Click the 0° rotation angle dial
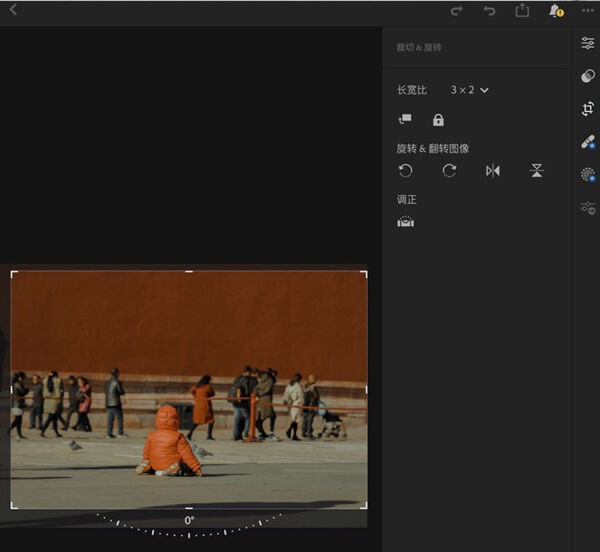 pos(189,525)
